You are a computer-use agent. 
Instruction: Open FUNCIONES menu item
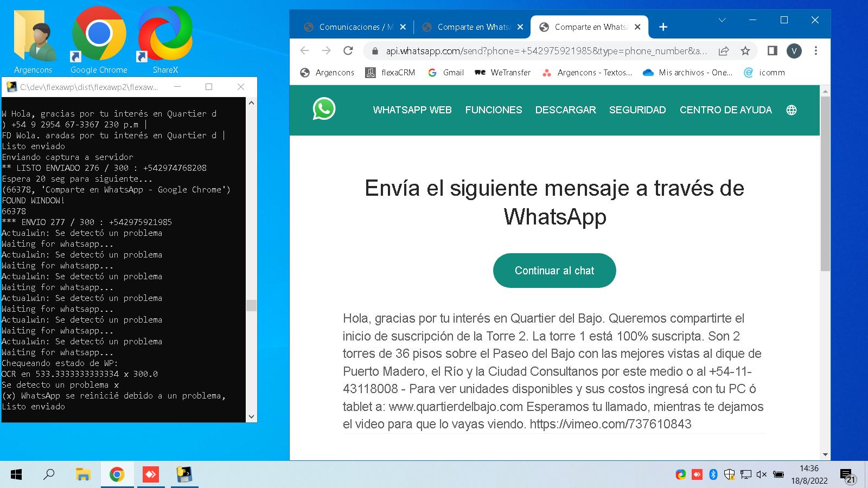tap(494, 110)
